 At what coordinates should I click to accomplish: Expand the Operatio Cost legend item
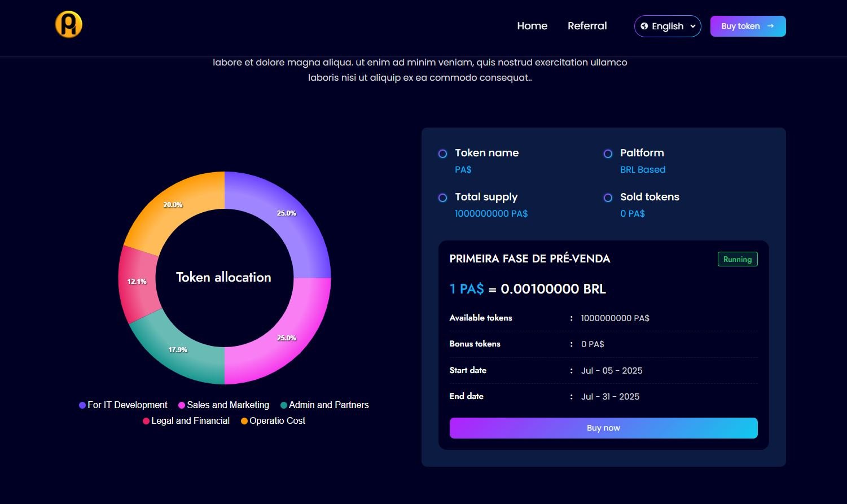pos(273,420)
